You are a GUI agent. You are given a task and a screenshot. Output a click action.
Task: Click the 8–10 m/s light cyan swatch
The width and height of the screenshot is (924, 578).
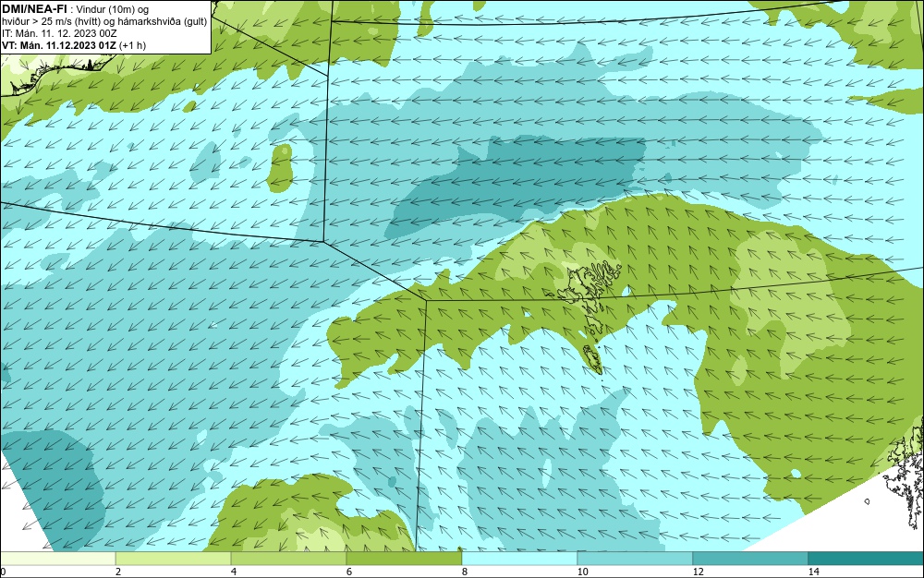519,559
